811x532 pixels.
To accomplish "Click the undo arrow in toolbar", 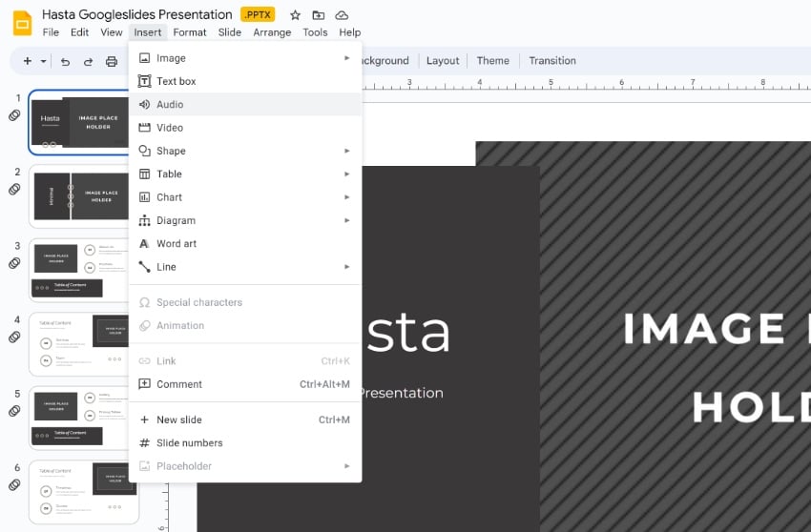I will 65,61.
